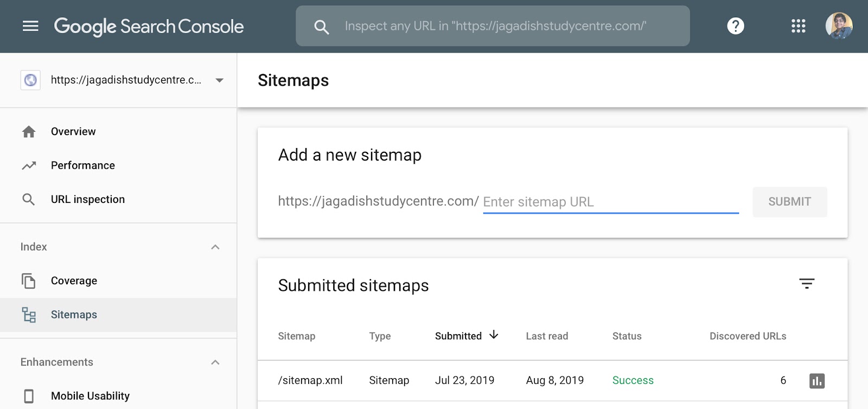Click the search magnifier icon
Screen dimensions: 868x409
click(x=321, y=27)
